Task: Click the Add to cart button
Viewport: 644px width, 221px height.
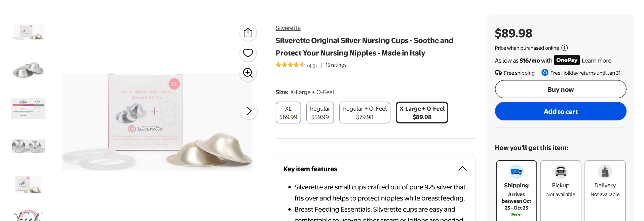Action: [560, 111]
